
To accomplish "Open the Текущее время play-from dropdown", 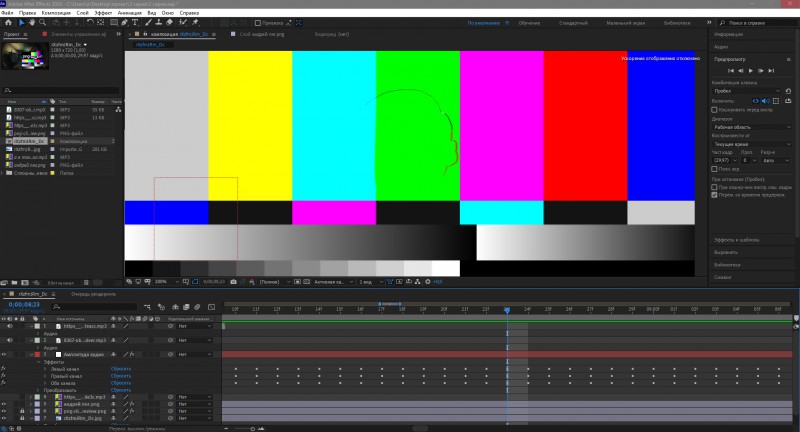I will (752, 144).
